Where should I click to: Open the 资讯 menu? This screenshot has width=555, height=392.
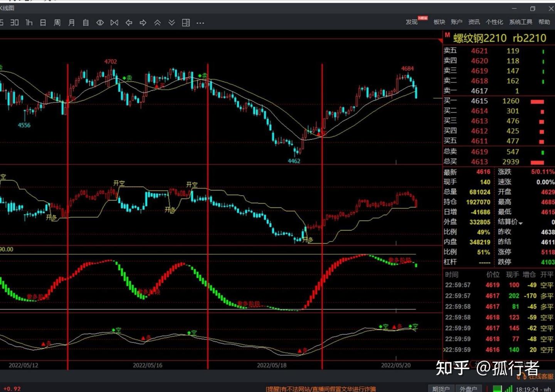coord(474,22)
